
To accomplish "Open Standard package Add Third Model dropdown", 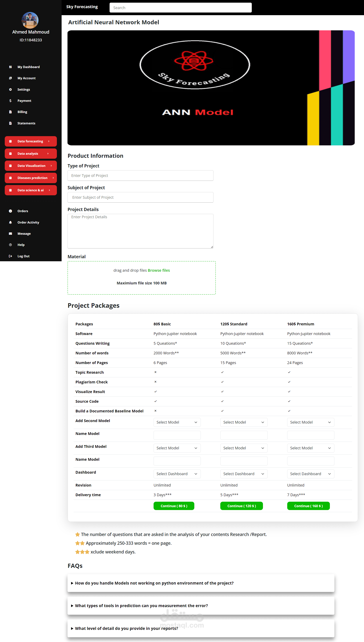I will pyautogui.click(x=243, y=448).
